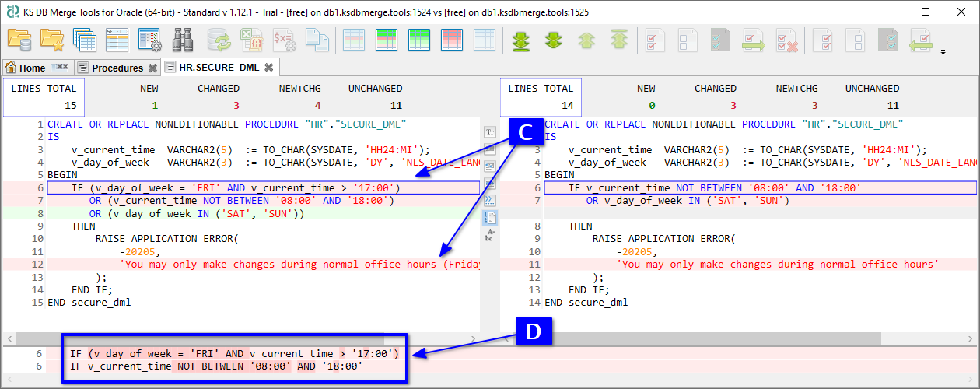Expand the toolbar overflow arrow

click(x=943, y=53)
